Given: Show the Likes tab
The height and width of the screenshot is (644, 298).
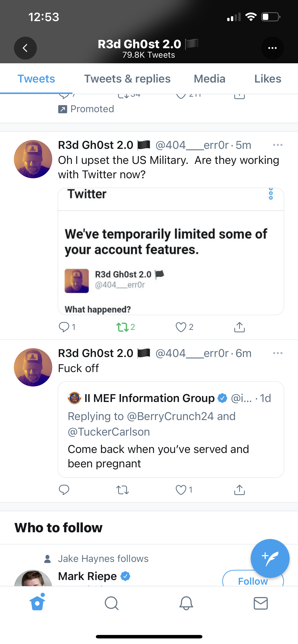Looking at the screenshot, I should [267, 79].
